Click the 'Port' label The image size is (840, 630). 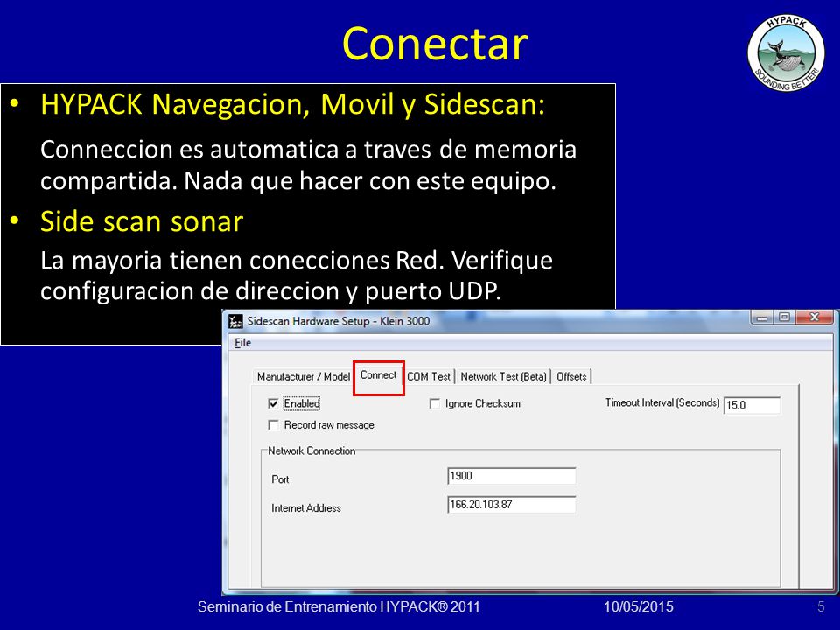coord(280,479)
